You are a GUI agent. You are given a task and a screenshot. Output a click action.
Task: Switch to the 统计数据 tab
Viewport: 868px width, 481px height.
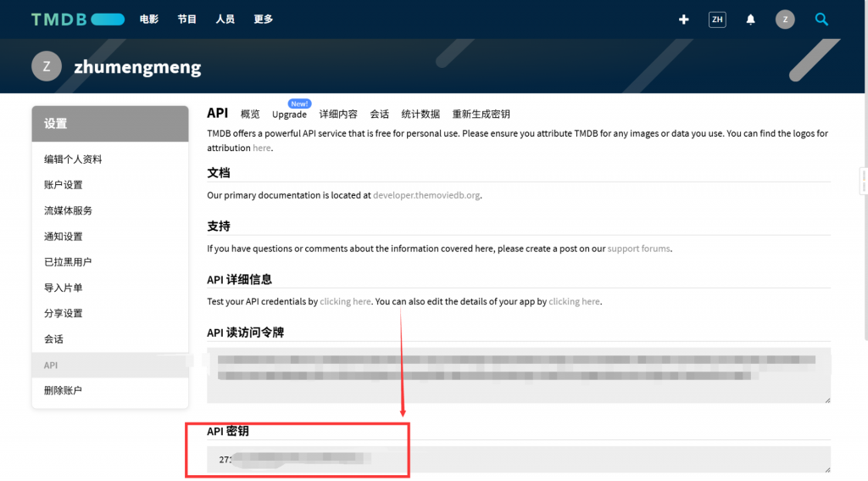pos(420,115)
